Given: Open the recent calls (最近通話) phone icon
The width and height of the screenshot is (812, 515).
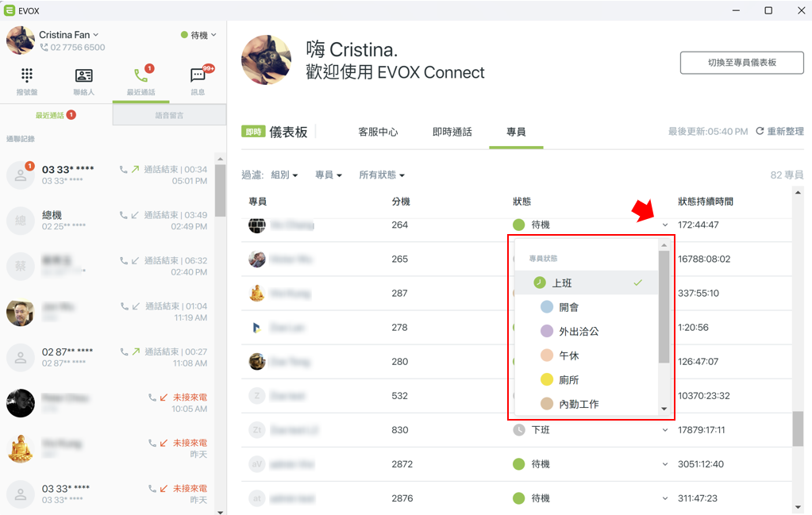Looking at the screenshot, I should [x=140, y=75].
